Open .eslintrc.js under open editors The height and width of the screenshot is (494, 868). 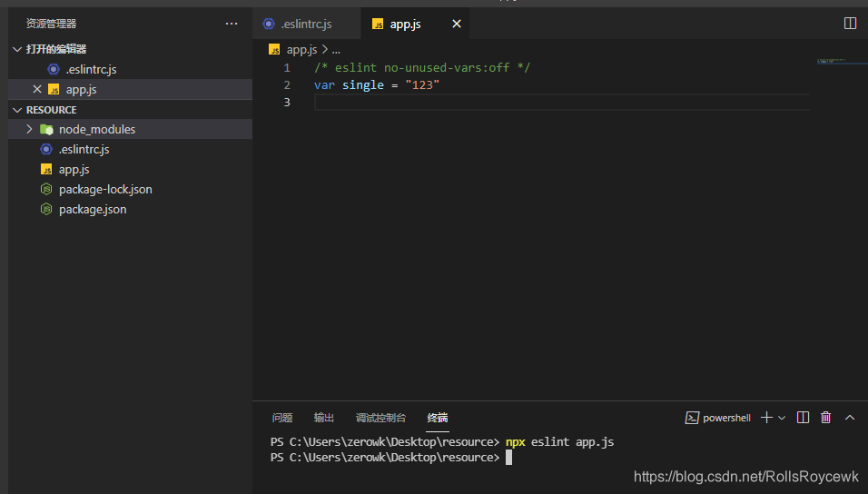click(130, 69)
